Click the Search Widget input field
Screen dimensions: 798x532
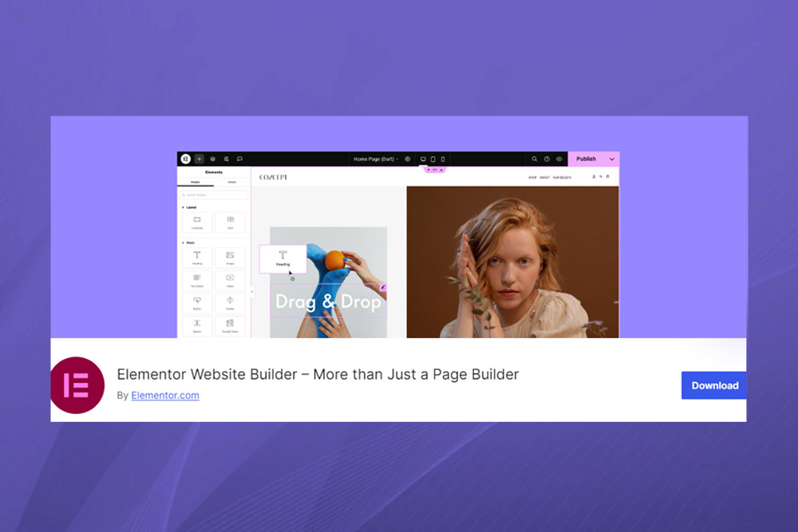tap(214, 195)
